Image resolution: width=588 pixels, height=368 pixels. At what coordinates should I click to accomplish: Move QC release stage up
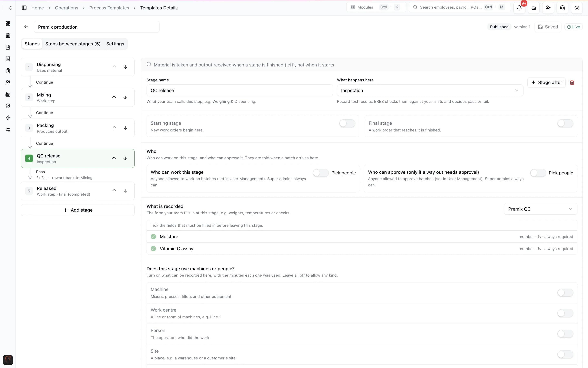[x=114, y=158]
